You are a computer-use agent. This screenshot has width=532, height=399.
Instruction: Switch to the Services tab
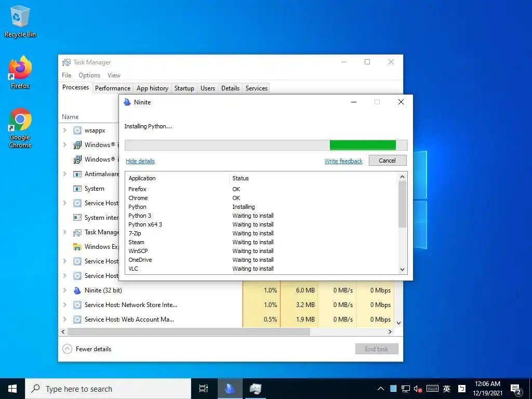[257, 88]
